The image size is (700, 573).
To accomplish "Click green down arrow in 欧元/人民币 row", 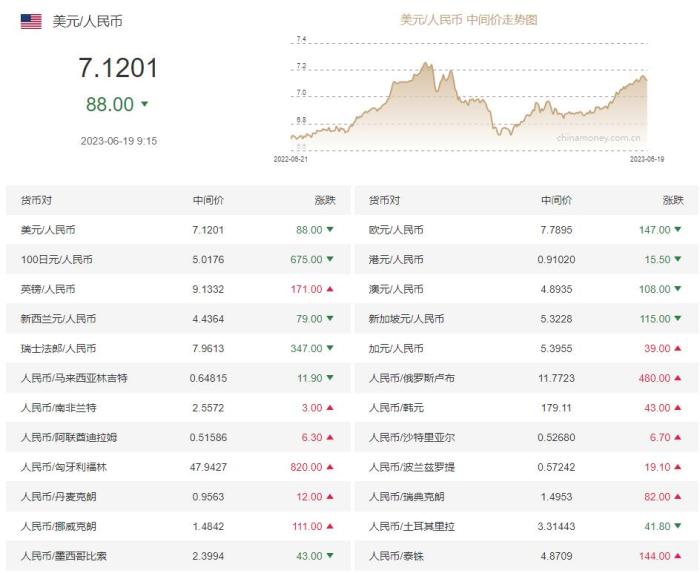I will [x=678, y=229].
